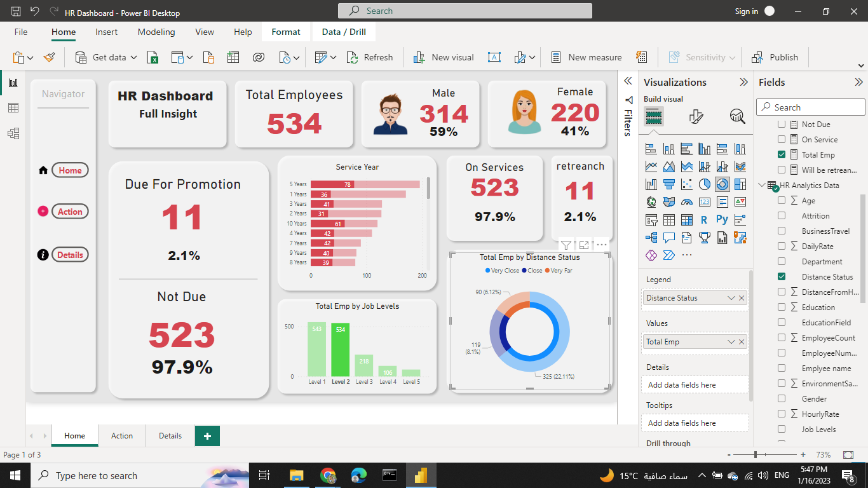Image resolution: width=868 pixels, height=488 pixels.
Task: Choose the gauge visualization icon
Action: [x=687, y=201]
